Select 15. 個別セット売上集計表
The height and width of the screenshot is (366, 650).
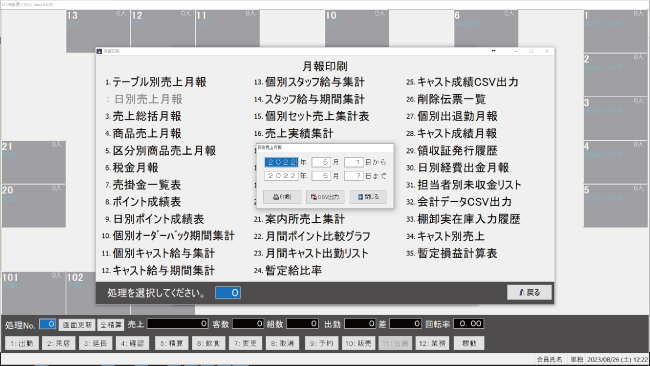tap(312, 116)
